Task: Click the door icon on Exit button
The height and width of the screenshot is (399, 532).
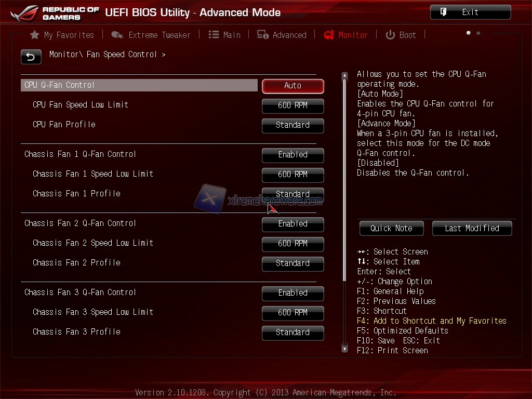Action: tap(443, 12)
